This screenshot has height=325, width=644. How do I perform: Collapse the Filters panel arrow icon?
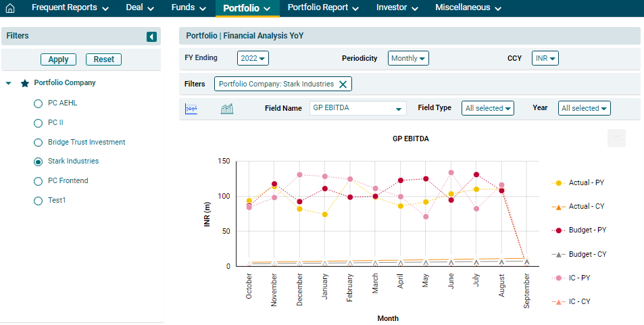(151, 36)
